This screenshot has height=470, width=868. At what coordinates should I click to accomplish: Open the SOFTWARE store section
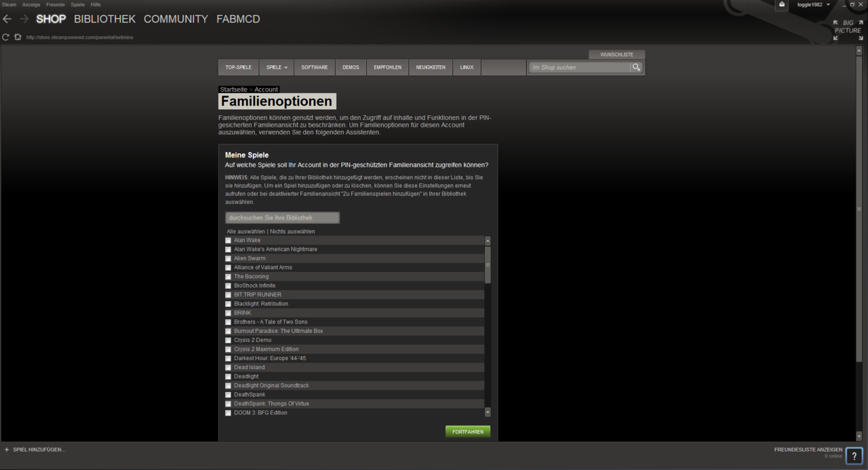click(x=315, y=67)
